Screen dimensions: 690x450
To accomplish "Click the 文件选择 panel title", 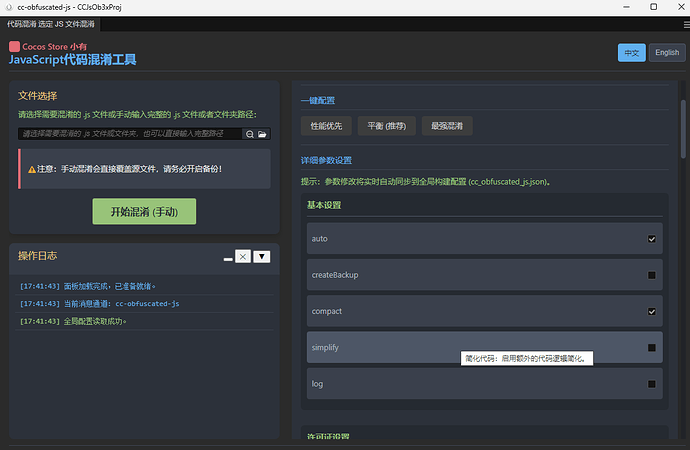I will tap(37, 96).
